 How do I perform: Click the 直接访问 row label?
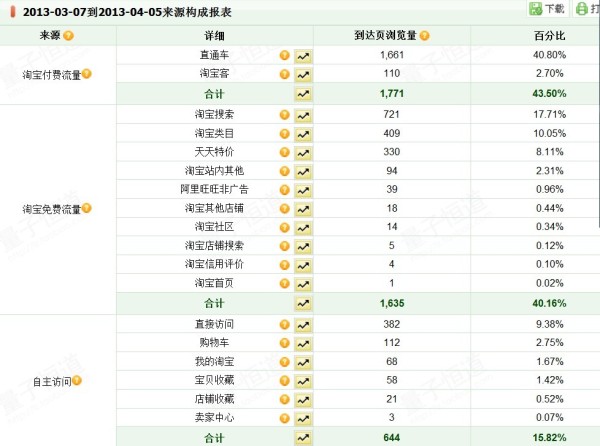pyautogui.click(x=214, y=324)
